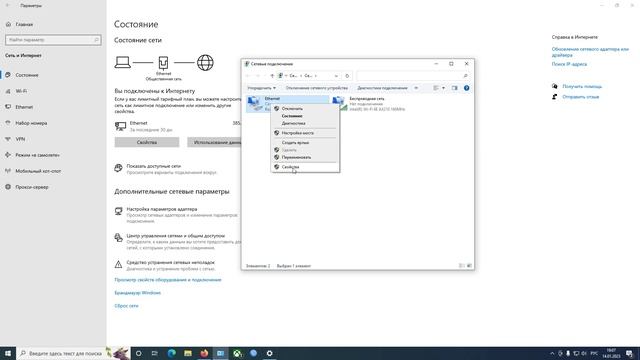This screenshot has height=360, width=640.
Task: Click the change view icon
Action: 436,88
